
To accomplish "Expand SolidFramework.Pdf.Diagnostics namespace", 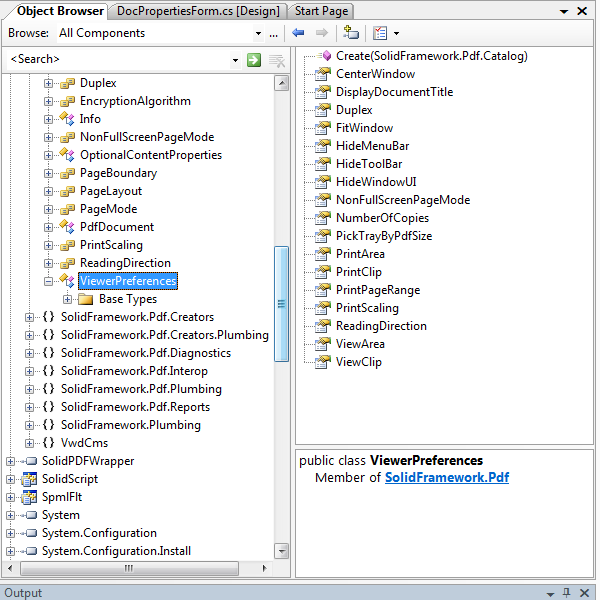I will 29,353.
